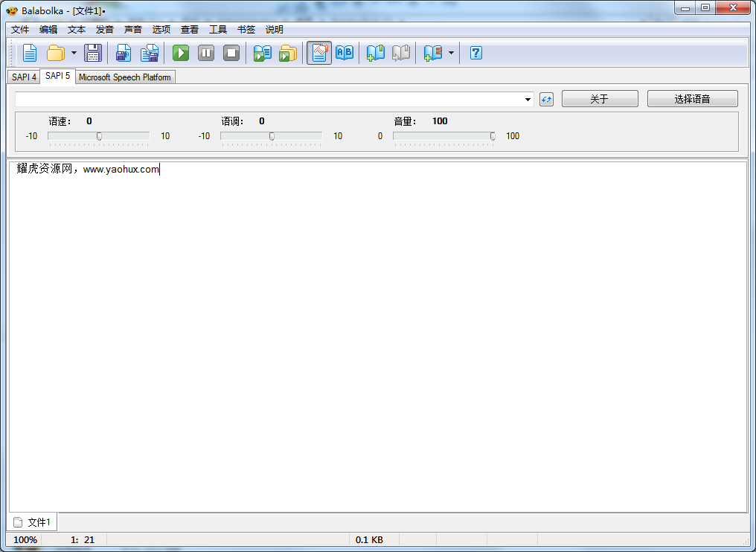Screen dimensions: 756x552
Task: Click the Save floppy disk icon
Action: click(x=92, y=53)
